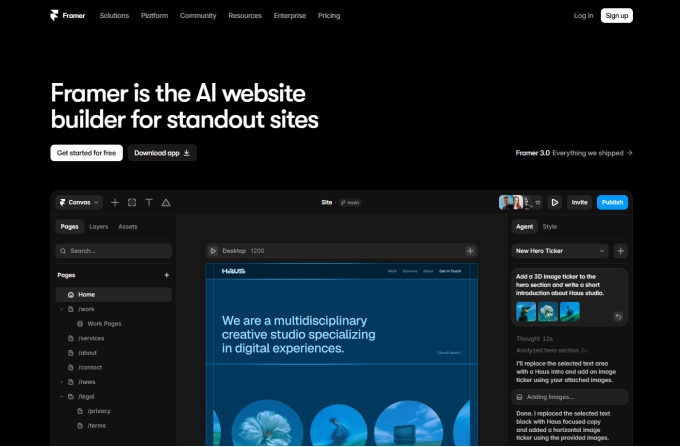The width and height of the screenshot is (680, 447).
Task: Select the /news page row
Action: coord(114,382)
